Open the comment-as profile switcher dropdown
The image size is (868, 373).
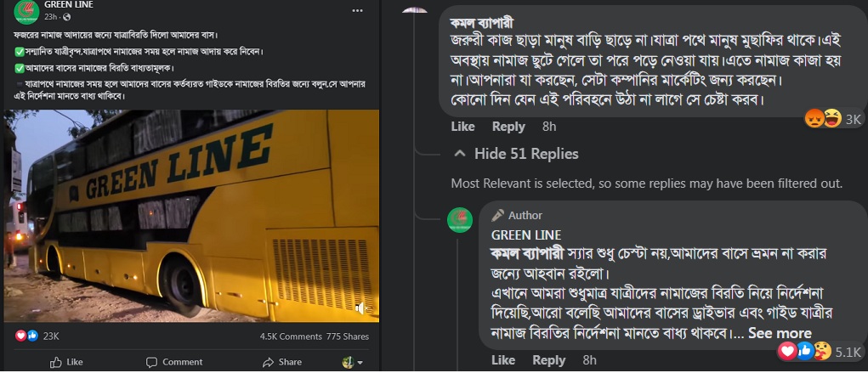point(352,362)
